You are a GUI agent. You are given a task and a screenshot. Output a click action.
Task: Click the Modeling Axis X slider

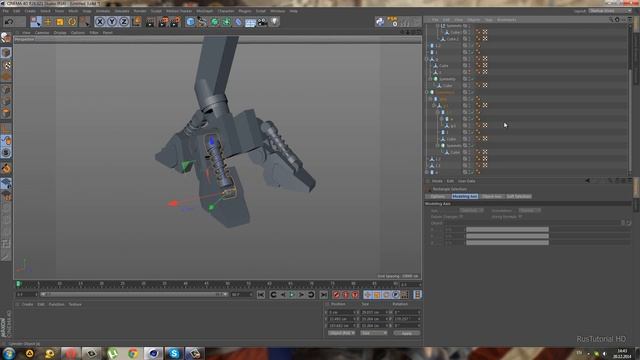coord(507,229)
